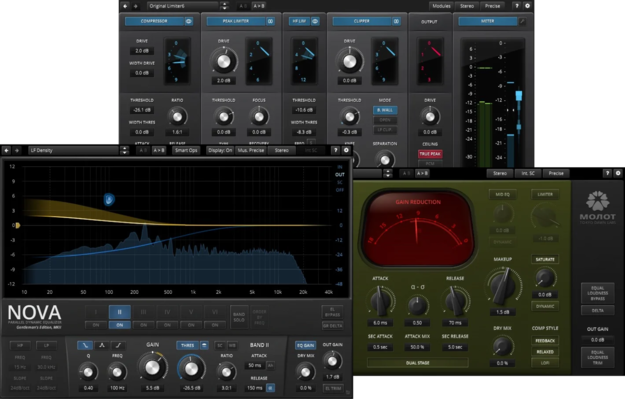Open the Smart Ops menu

(186, 150)
